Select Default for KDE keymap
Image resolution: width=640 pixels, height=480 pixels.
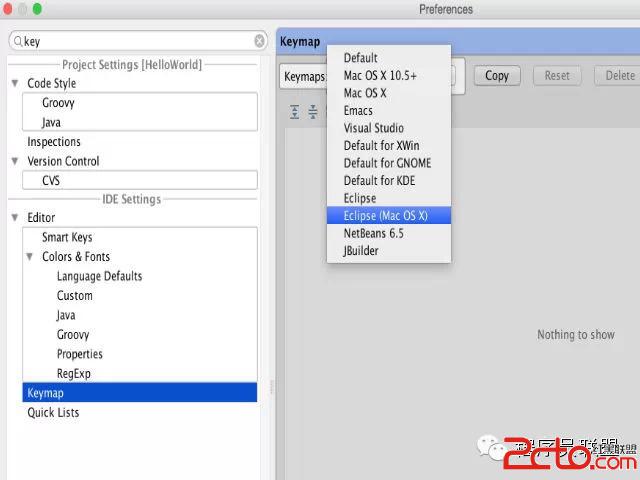click(x=389, y=181)
